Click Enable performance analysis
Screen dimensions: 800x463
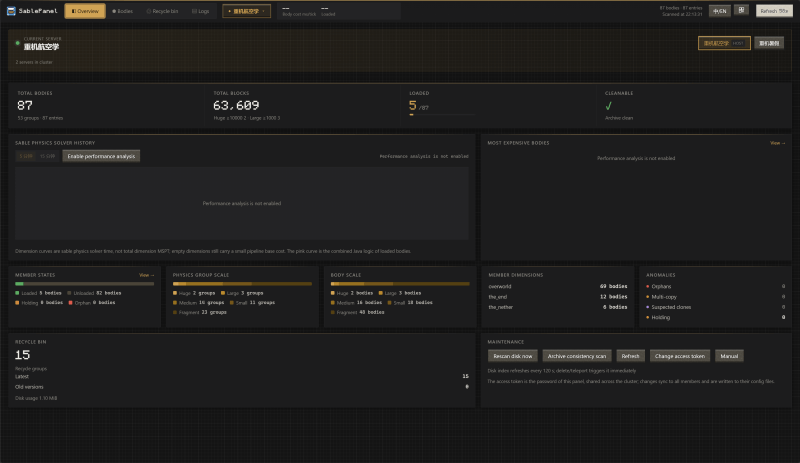pos(101,156)
